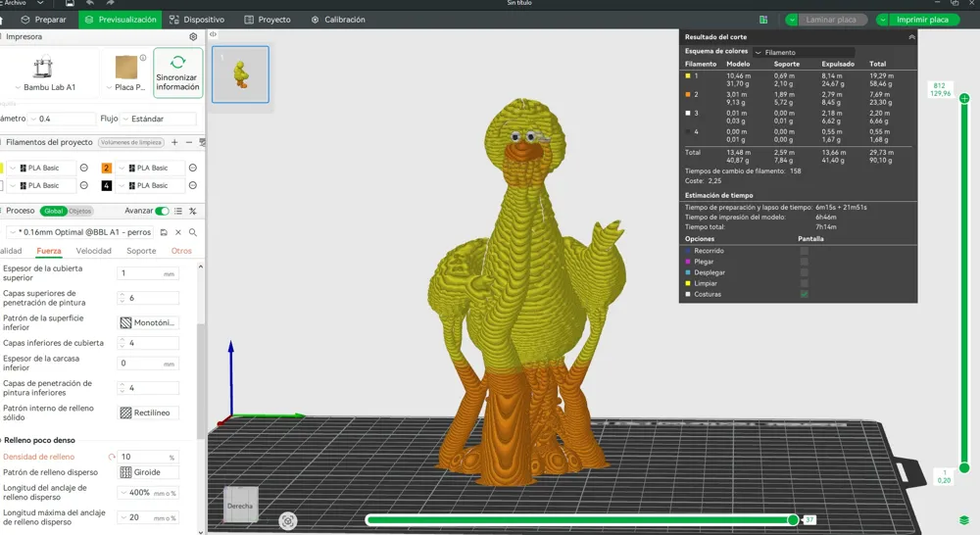Click the Imprimir placa button
Image resolution: width=980 pixels, height=535 pixels.
pos(922,20)
